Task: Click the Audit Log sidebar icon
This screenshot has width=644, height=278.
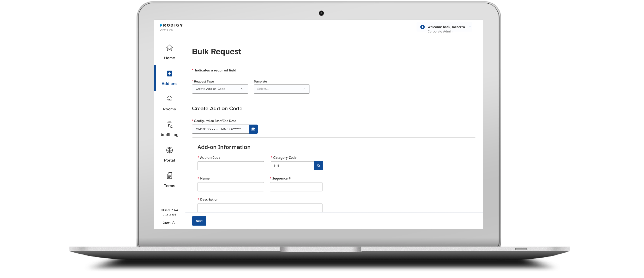Action: click(169, 125)
